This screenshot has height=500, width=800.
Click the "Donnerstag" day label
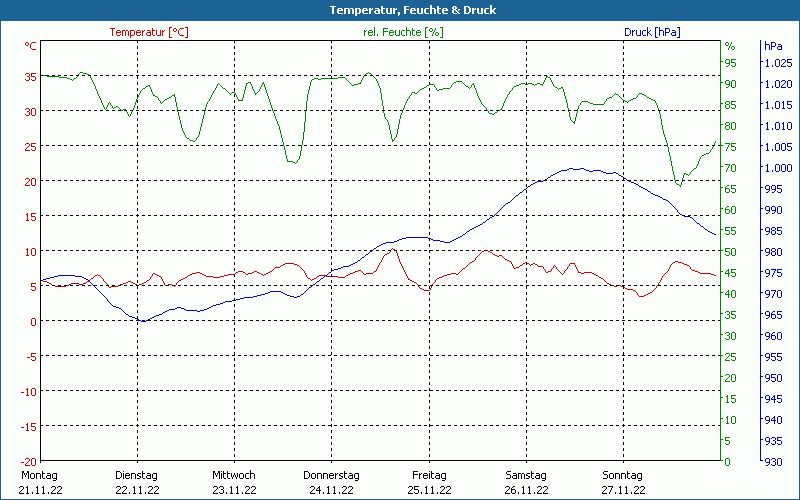331,475
